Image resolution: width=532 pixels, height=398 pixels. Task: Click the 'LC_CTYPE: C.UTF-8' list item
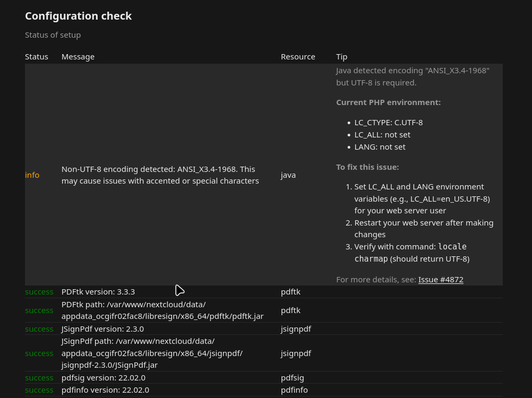[x=389, y=123]
